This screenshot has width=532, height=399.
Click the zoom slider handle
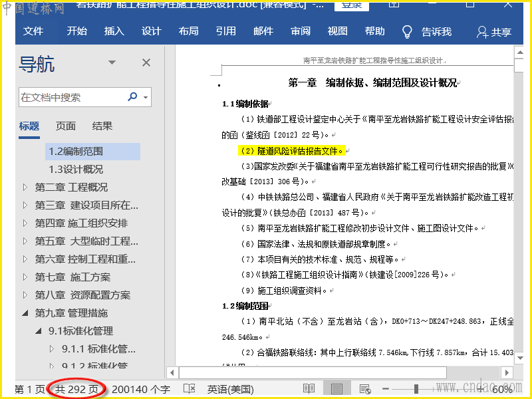pyautogui.click(x=416, y=389)
